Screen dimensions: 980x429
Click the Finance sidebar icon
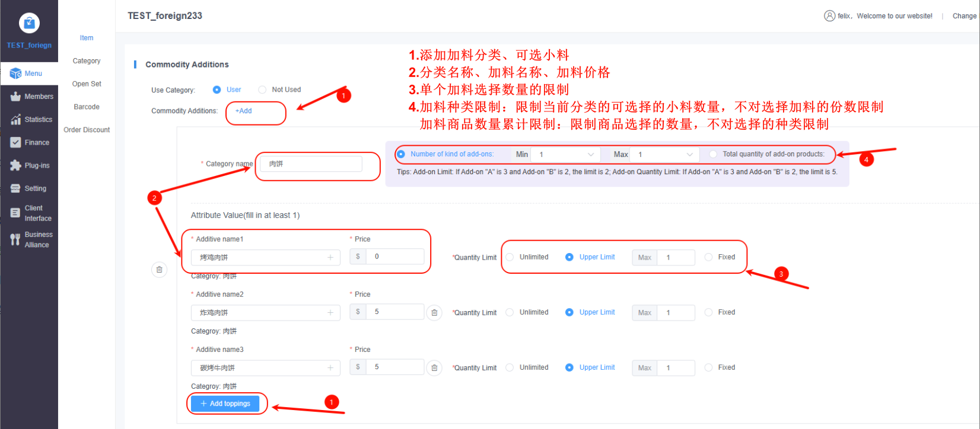point(15,143)
